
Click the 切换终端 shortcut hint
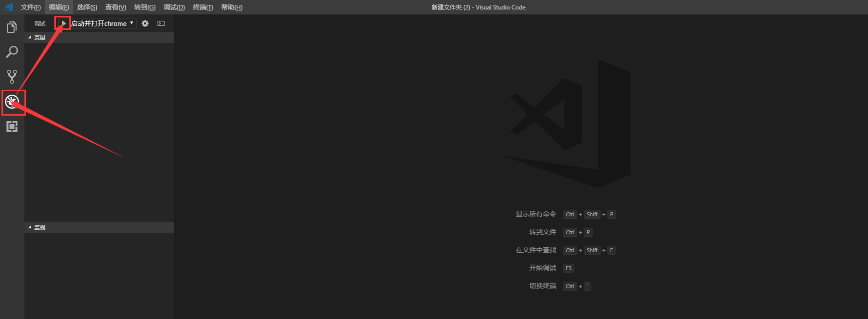[x=542, y=286]
